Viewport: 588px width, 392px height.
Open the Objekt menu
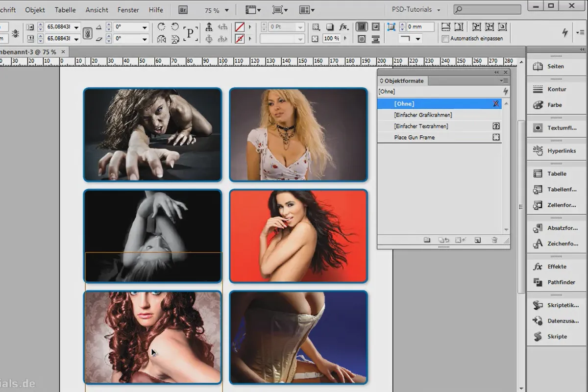click(35, 10)
